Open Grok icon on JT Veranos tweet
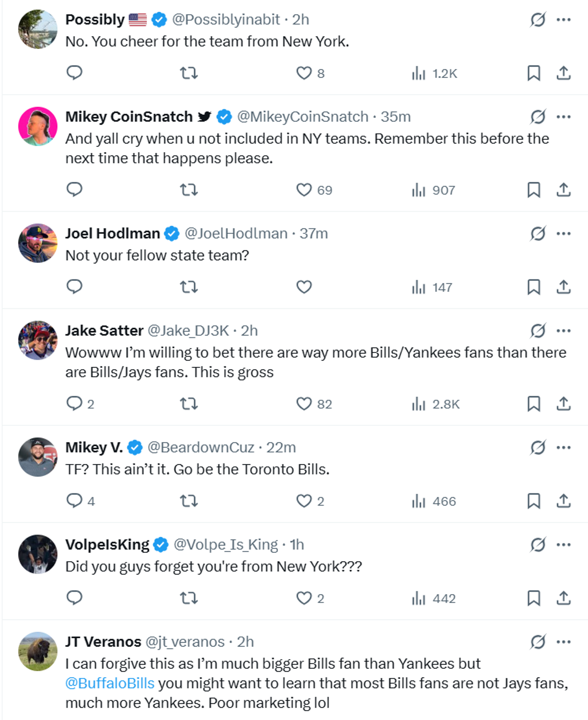588x720 pixels. [538, 642]
